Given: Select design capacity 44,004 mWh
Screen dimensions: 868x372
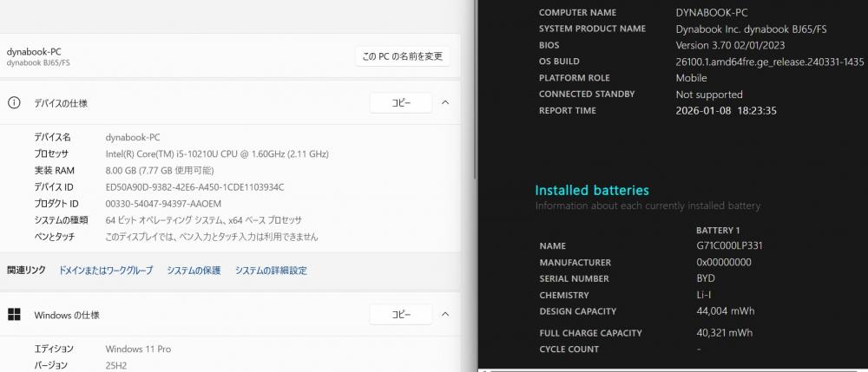Looking at the screenshot, I should pyautogui.click(x=726, y=310).
